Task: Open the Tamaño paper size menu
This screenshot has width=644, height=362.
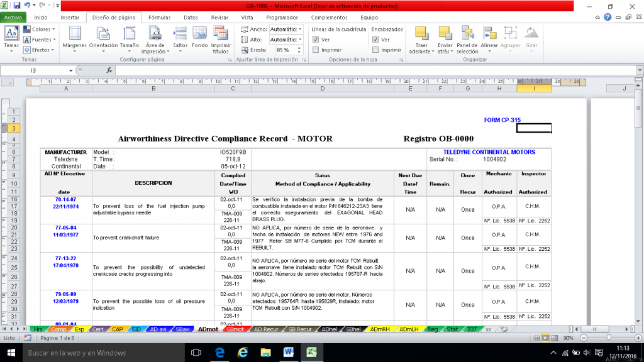Action: (x=129, y=39)
